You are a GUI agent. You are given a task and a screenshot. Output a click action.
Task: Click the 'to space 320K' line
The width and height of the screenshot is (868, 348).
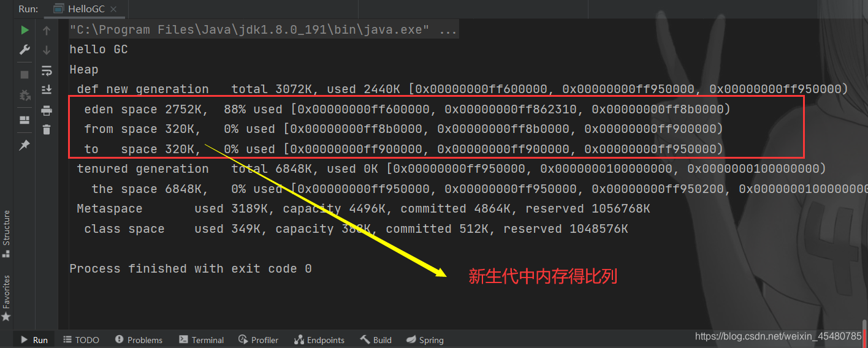(403, 149)
